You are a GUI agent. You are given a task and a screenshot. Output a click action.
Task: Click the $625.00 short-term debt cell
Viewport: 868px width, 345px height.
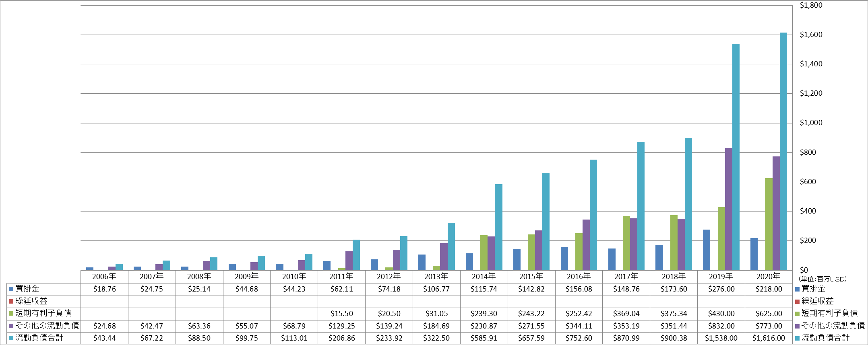tap(769, 314)
